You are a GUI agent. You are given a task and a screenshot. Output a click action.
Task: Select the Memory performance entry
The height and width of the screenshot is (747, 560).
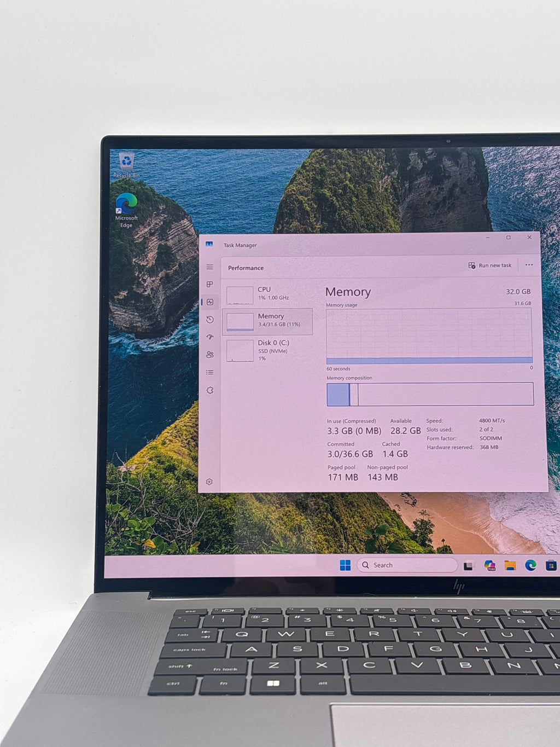[x=267, y=321]
